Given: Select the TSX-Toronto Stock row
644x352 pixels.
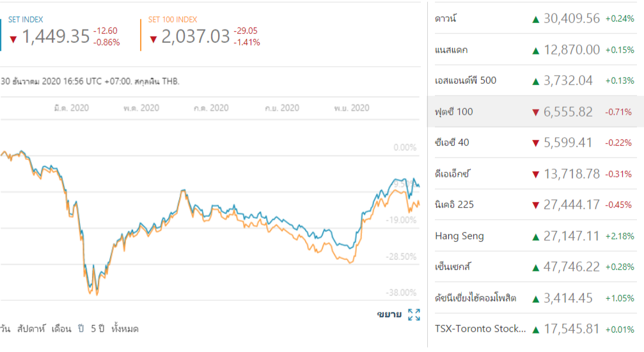Looking at the screenshot, I should point(480,329).
